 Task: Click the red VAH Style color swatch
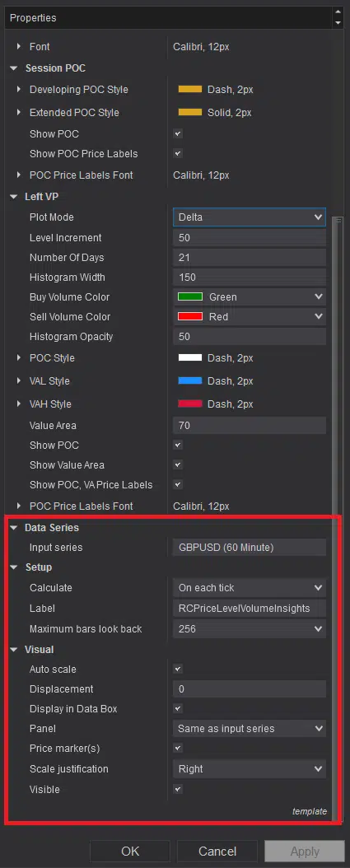pyautogui.click(x=190, y=404)
